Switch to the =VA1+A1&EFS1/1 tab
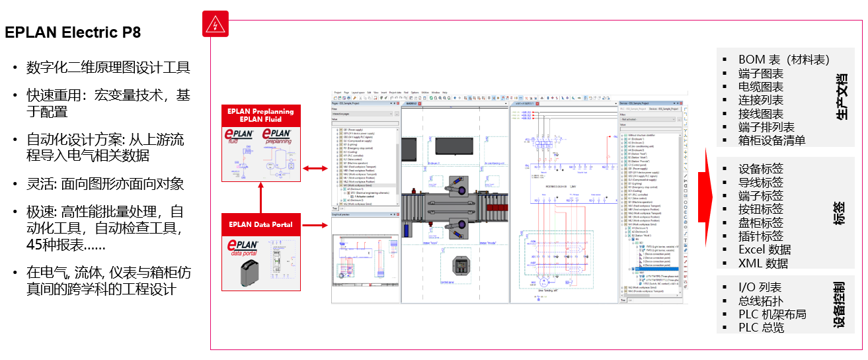The image size is (868, 360). click(x=525, y=103)
